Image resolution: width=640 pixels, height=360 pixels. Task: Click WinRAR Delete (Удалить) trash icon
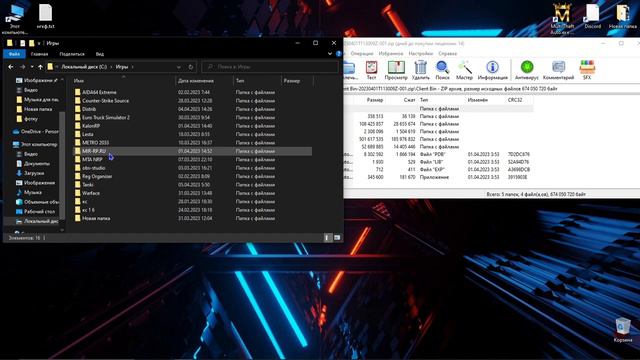[x=420, y=70]
